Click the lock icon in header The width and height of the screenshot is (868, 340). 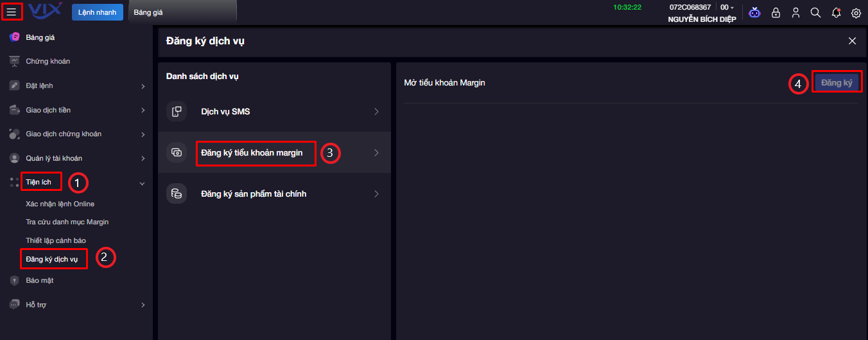coord(776,13)
